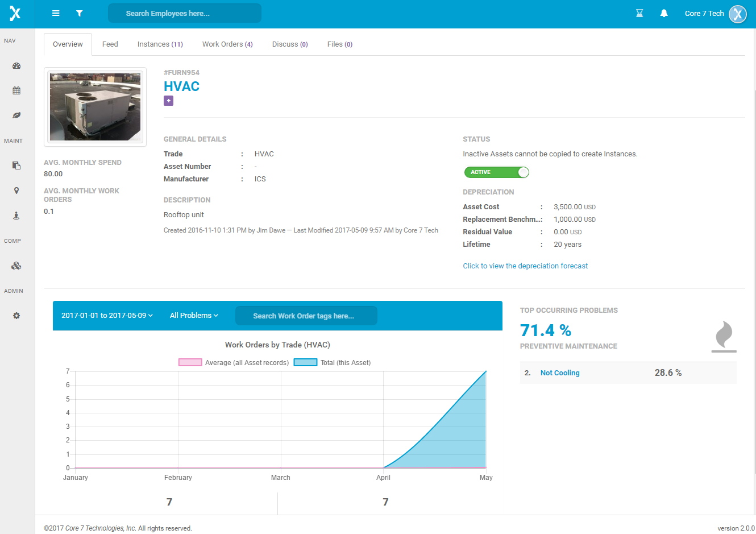This screenshot has width=756, height=534.
Task: Toggle the Total (this Asset) legend
Action: [333, 363]
